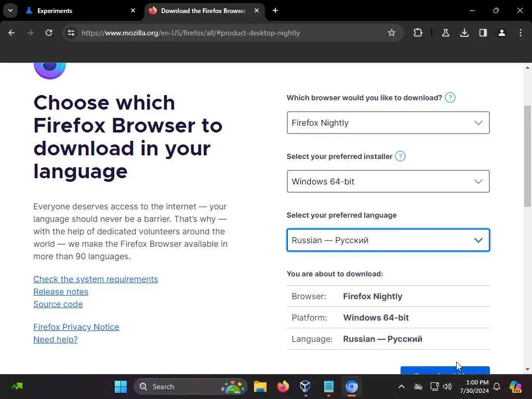Show downloads from toolbar

(x=464, y=33)
